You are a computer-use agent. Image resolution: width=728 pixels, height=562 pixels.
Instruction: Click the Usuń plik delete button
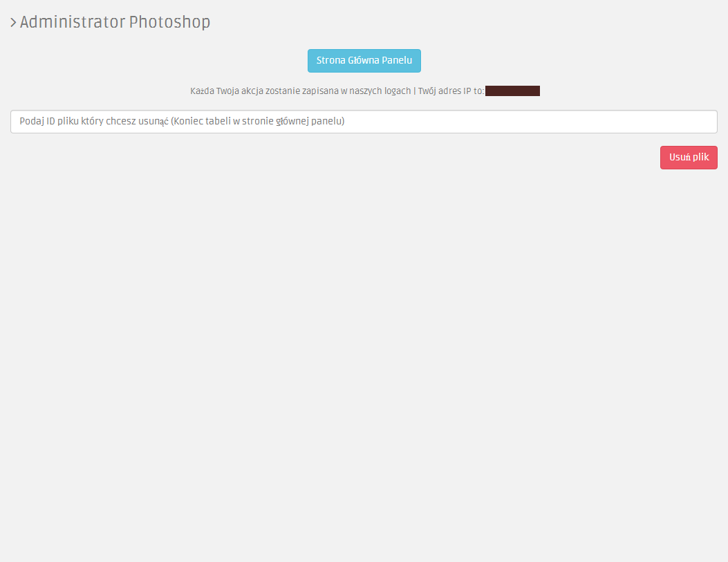(689, 158)
